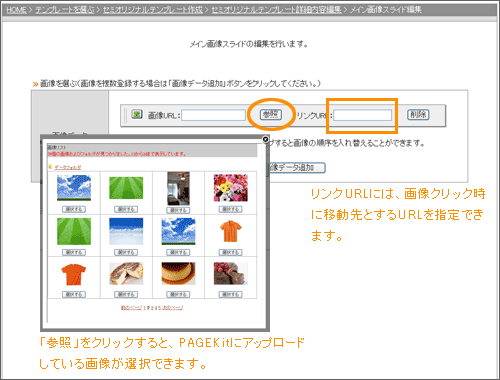Open the HOME breadcrumb link
The image size is (500, 380).
click(x=16, y=10)
